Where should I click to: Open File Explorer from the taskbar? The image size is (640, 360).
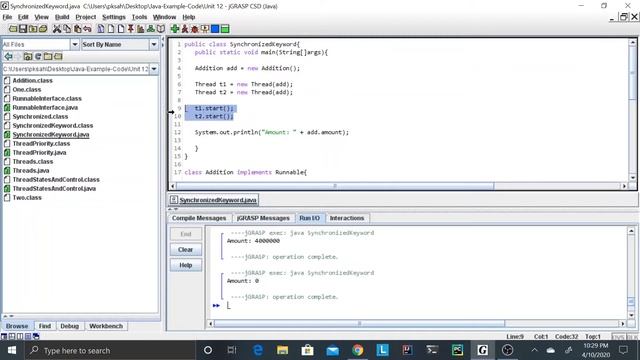click(x=282, y=350)
